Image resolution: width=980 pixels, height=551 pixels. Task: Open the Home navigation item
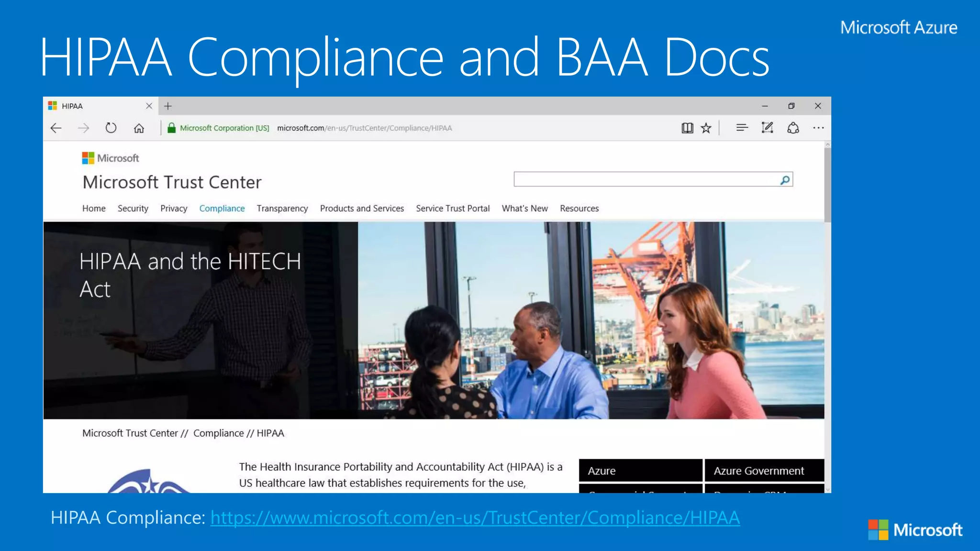click(x=94, y=209)
